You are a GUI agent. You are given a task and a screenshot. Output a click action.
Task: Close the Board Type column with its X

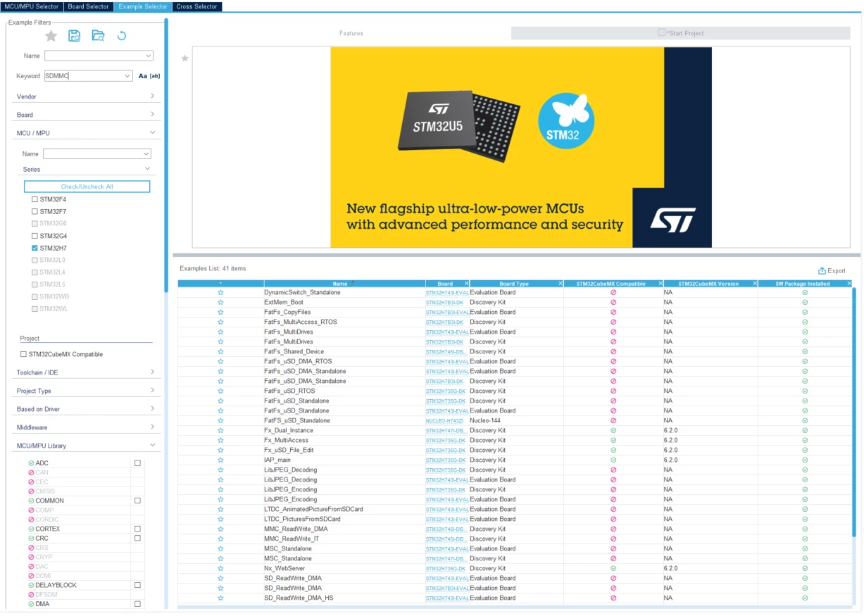pyautogui.click(x=561, y=284)
